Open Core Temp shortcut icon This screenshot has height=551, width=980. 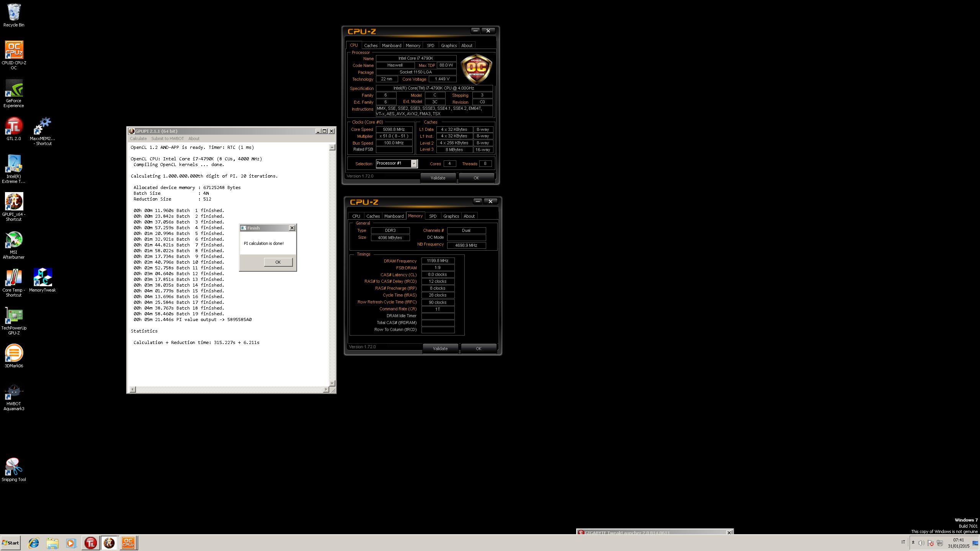(14, 283)
